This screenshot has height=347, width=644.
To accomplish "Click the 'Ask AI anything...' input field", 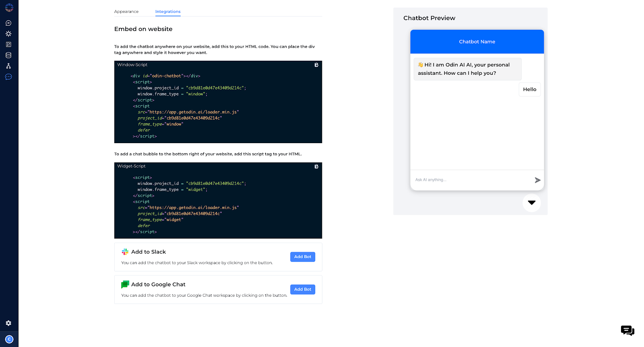I will pyautogui.click(x=472, y=180).
